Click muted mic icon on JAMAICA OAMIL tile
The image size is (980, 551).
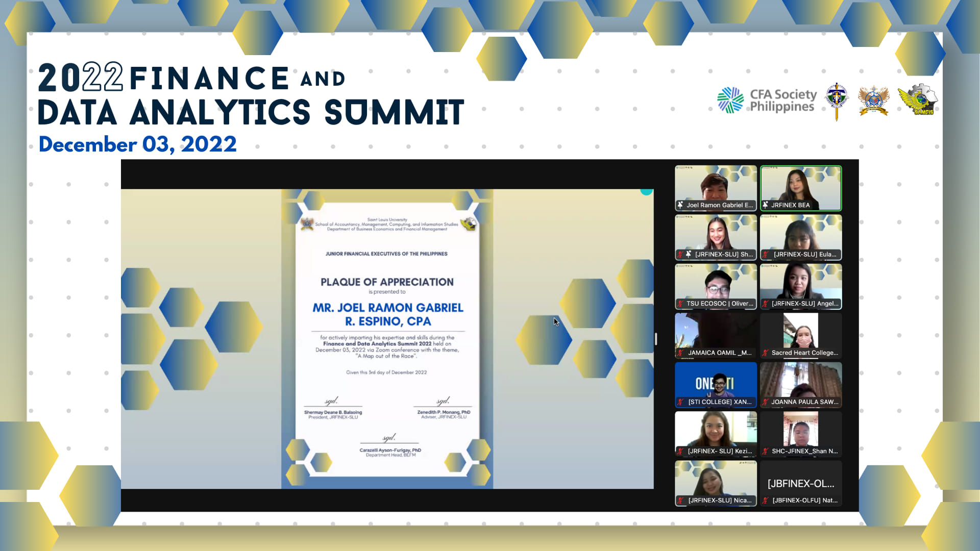point(680,353)
